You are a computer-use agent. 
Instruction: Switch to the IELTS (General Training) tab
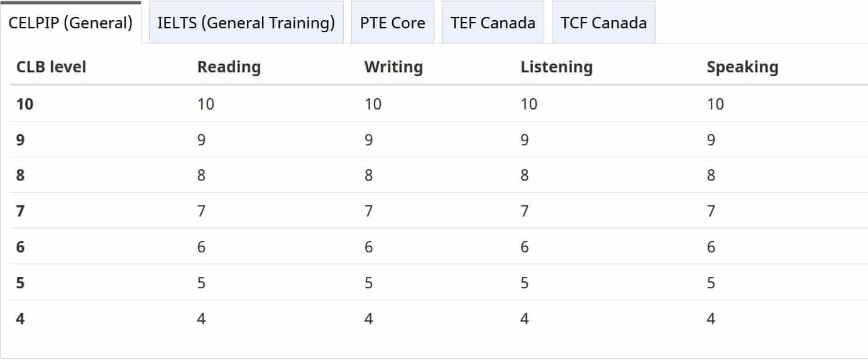click(246, 23)
